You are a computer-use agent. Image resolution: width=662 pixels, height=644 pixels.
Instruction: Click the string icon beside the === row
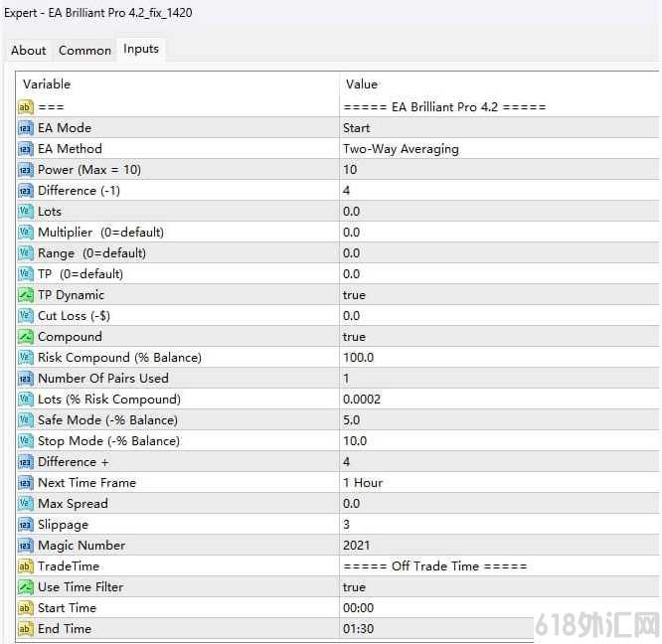coord(25,107)
